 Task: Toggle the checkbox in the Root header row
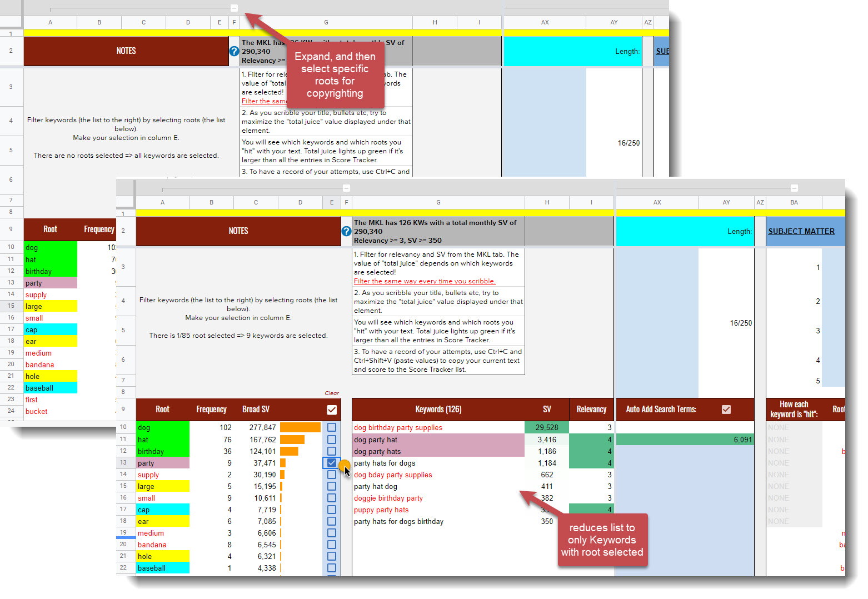[x=332, y=410]
